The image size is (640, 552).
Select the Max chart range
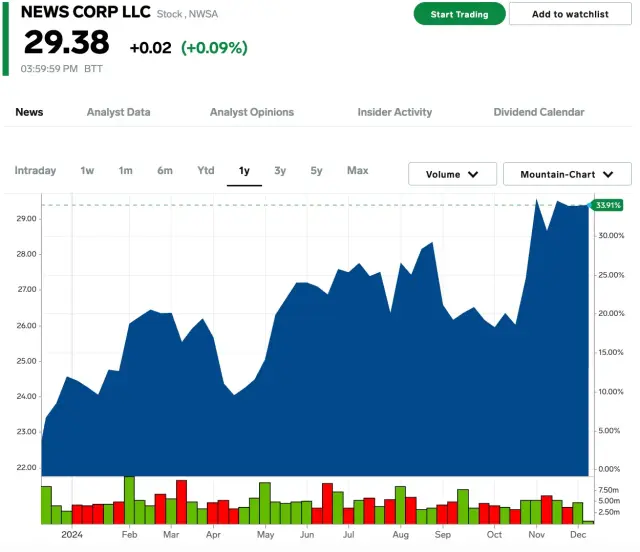pos(357,171)
